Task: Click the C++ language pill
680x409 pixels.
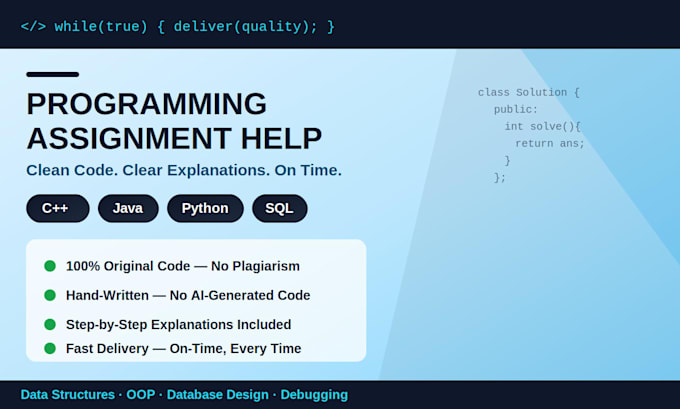Action: (x=58, y=208)
